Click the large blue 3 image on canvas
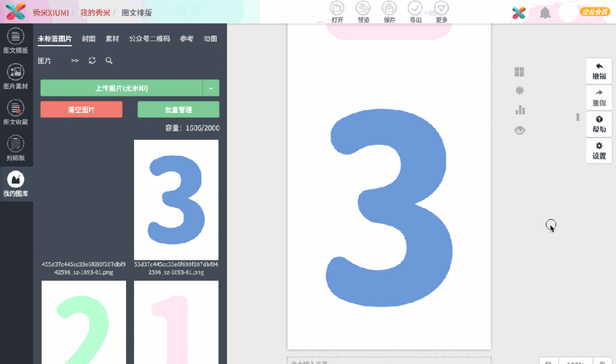 (x=389, y=207)
